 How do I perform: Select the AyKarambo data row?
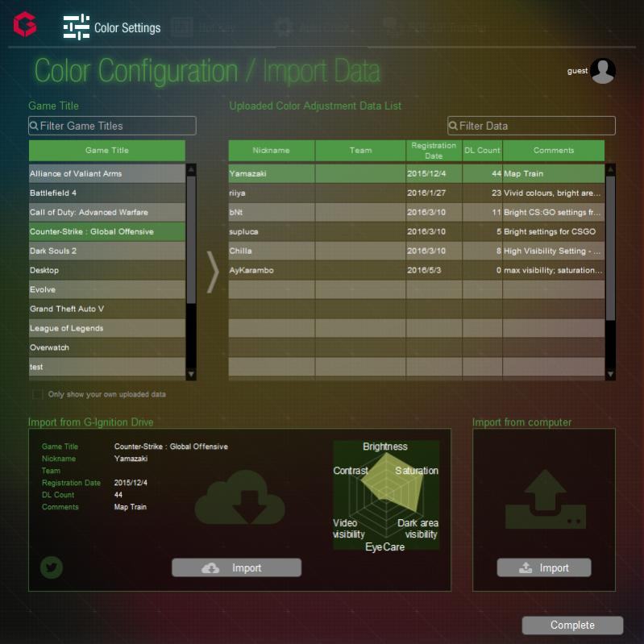(x=417, y=270)
